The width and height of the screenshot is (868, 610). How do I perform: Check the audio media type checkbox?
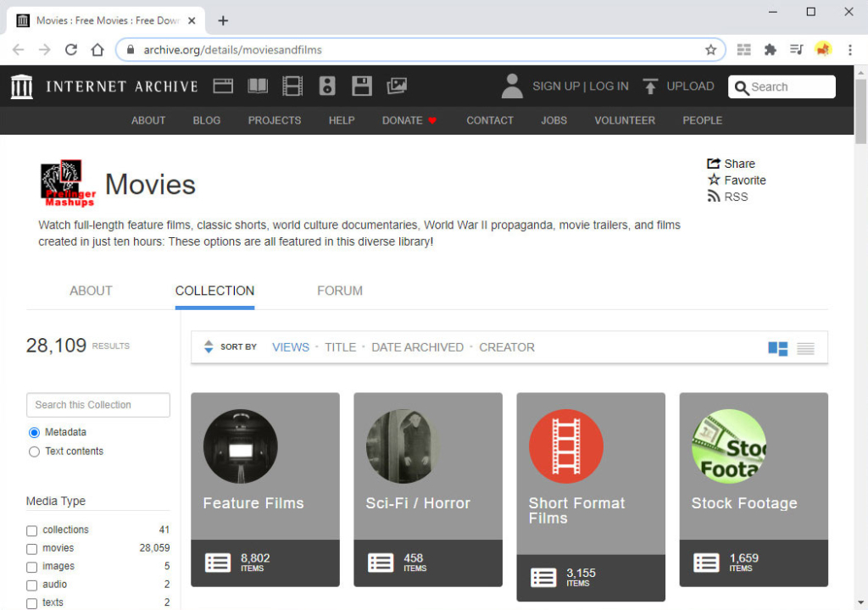pos(31,585)
